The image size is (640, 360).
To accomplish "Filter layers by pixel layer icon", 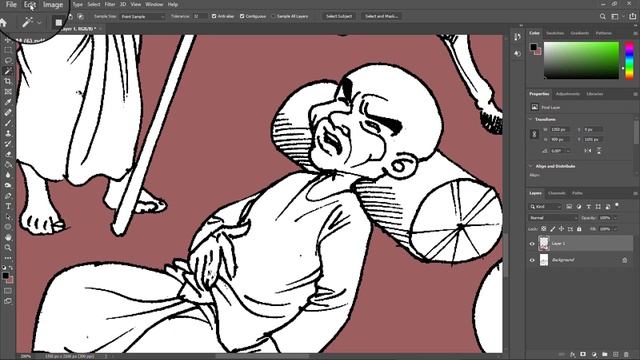I will coord(569,207).
